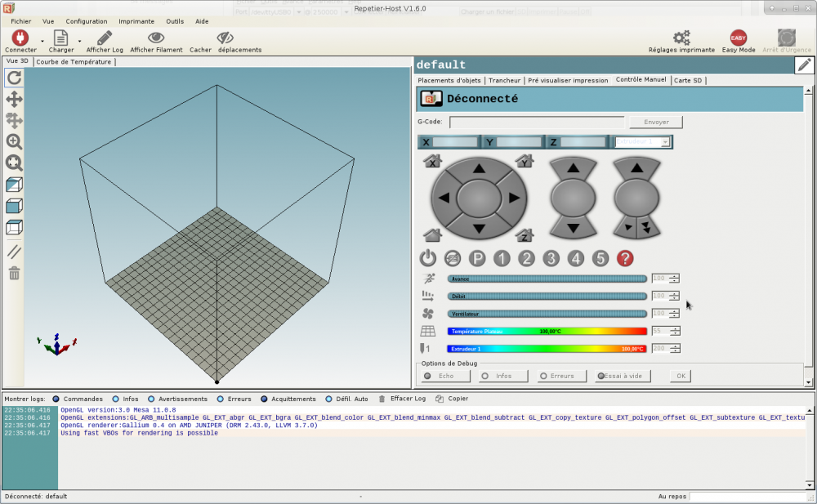Toggle Défil. Auto option

(346, 399)
